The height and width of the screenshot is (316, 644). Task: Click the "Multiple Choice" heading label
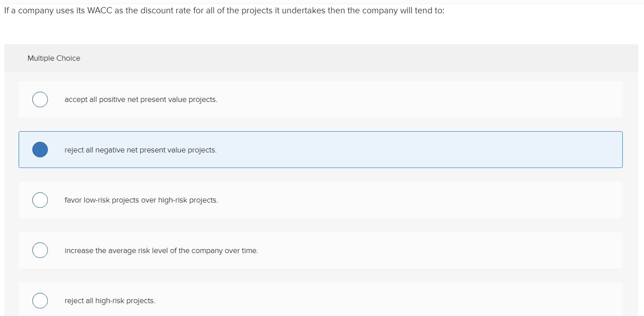pos(54,59)
